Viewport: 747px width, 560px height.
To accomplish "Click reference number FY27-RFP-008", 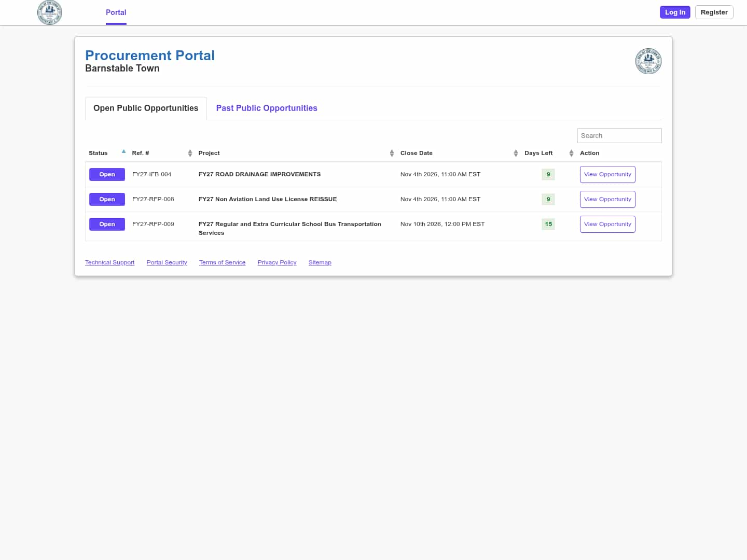I will point(153,200).
